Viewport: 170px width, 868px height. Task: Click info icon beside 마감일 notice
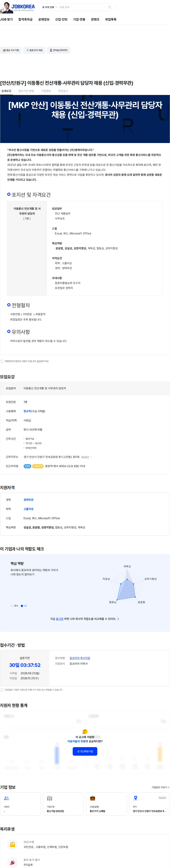click(2, 690)
